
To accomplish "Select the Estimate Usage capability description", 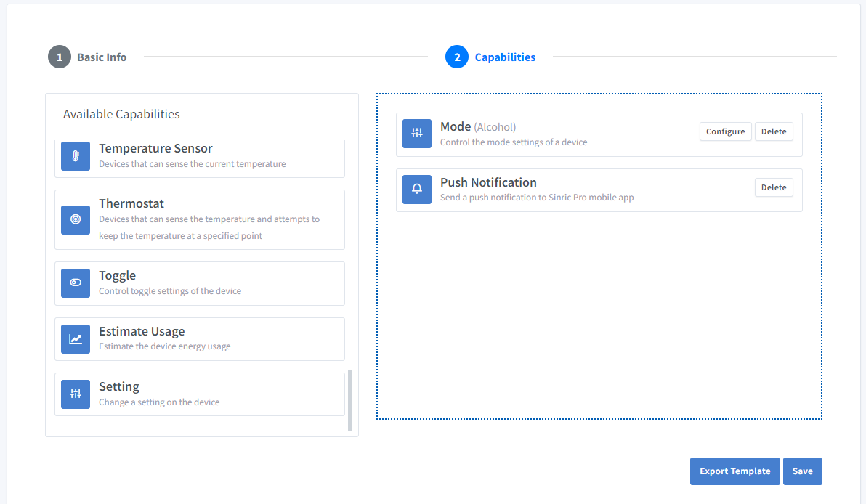I will pos(165,346).
